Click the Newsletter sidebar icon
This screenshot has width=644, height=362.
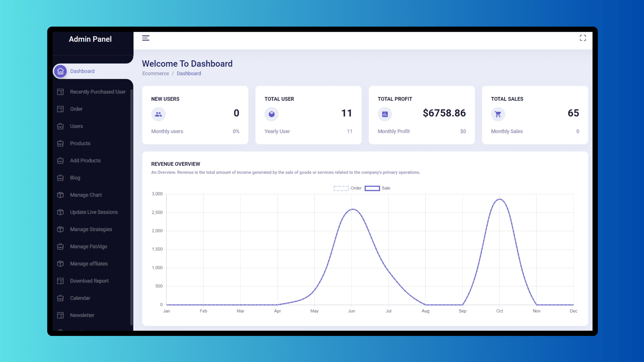tap(60, 315)
